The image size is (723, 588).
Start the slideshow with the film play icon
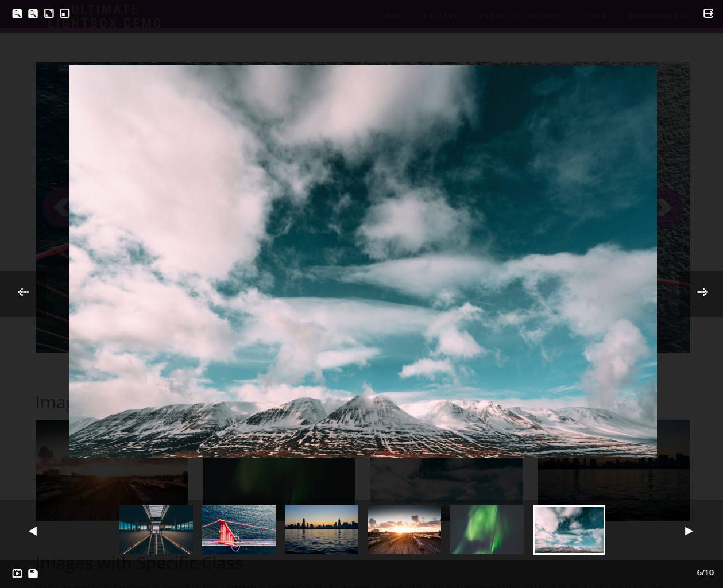coord(17,573)
